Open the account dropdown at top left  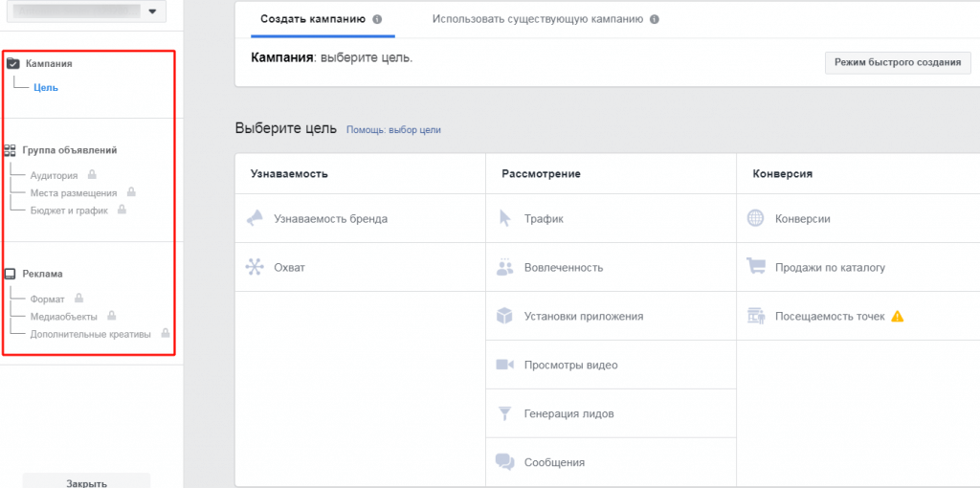tap(86, 11)
